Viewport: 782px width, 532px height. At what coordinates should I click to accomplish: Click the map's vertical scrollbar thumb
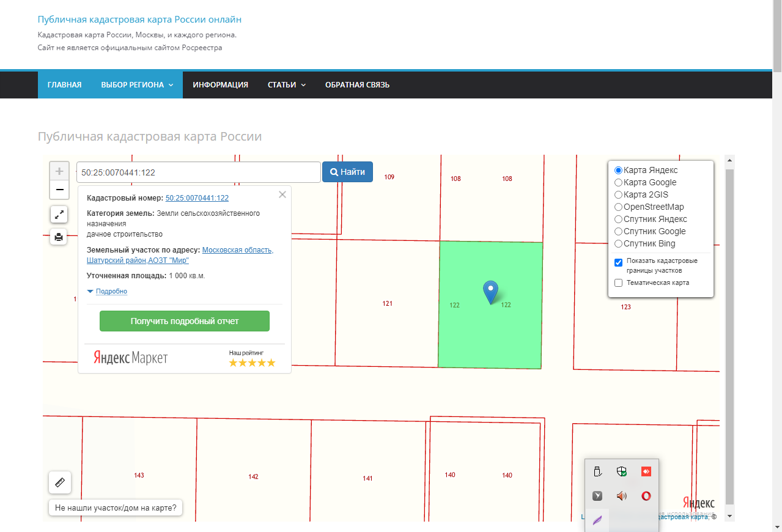click(x=729, y=336)
